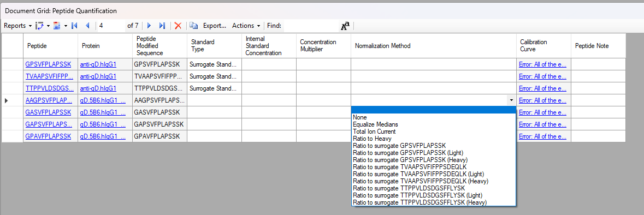Click the Concentration Multiplier column header
This screenshot has height=215, width=644.
point(323,46)
